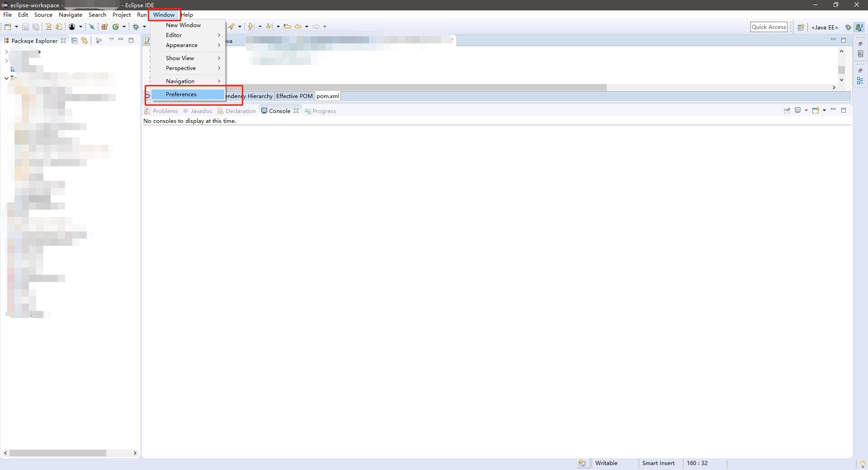Open the File menu
The image size is (868, 470).
[7, 14]
